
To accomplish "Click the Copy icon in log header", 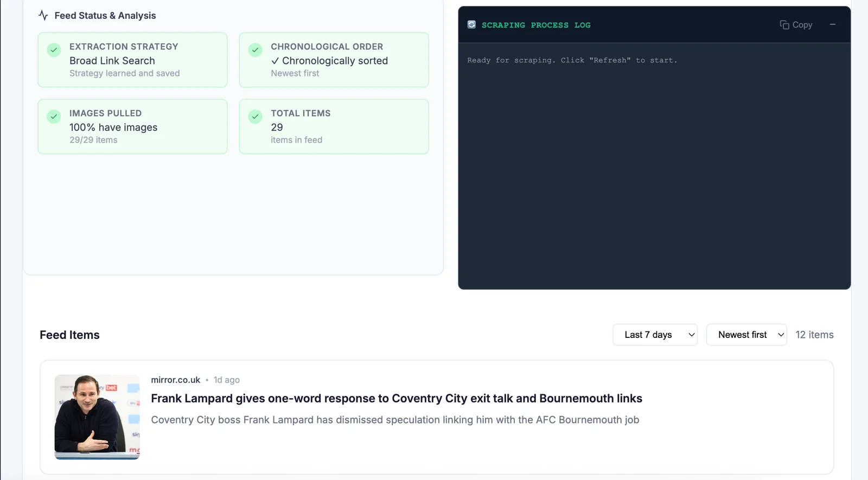I will pos(784,25).
